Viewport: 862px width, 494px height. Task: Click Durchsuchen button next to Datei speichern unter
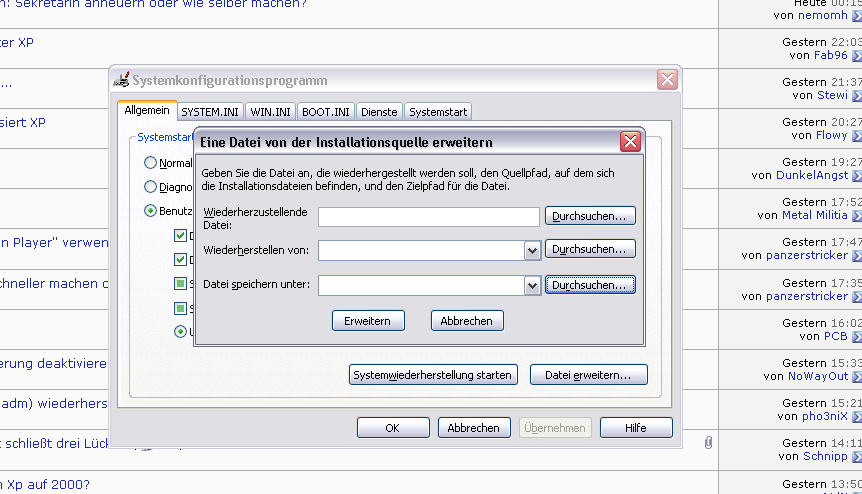pyautogui.click(x=590, y=285)
